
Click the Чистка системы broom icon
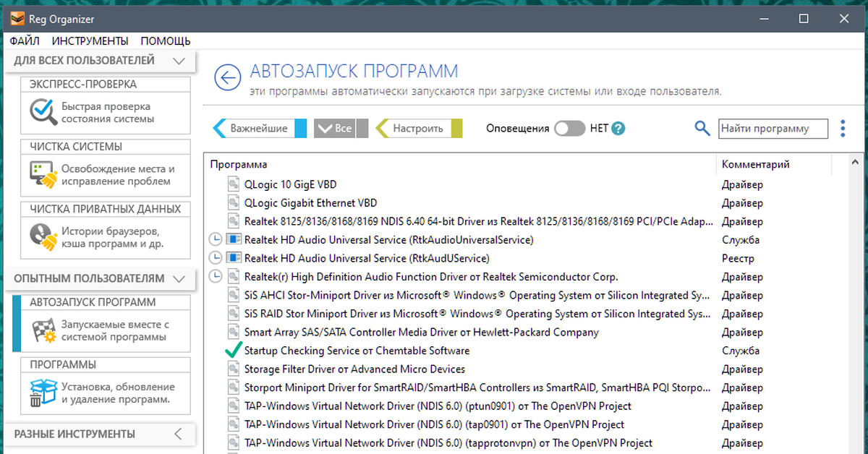click(43, 174)
